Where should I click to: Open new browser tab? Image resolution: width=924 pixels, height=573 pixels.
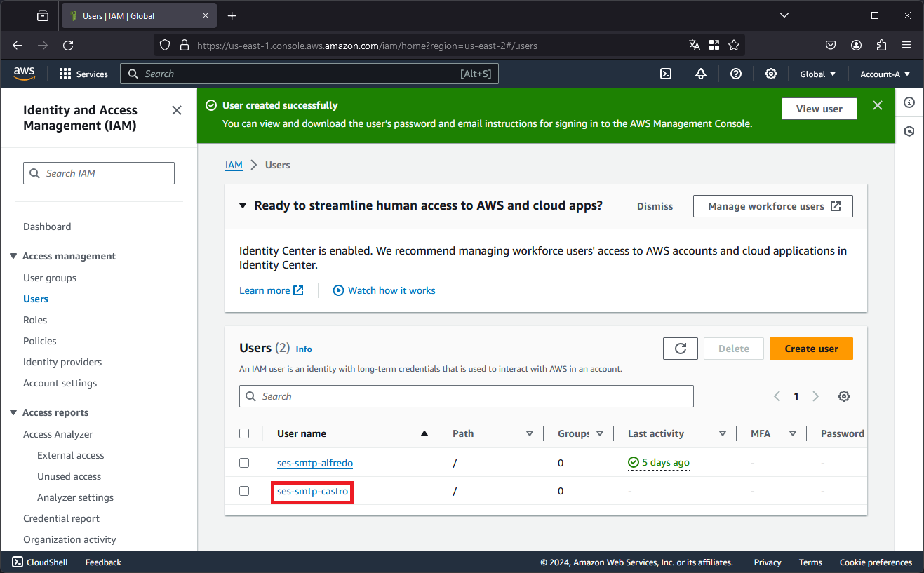pos(232,15)
